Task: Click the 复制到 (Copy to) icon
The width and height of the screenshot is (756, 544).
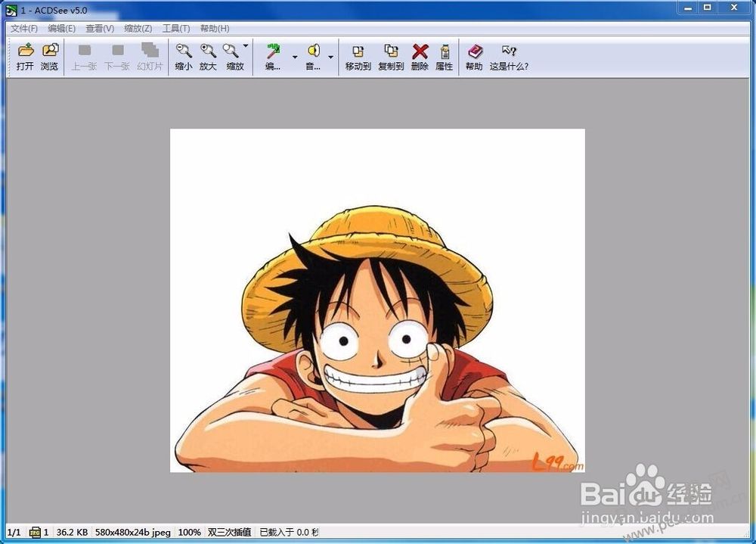Action: click(x=391, y=50)
